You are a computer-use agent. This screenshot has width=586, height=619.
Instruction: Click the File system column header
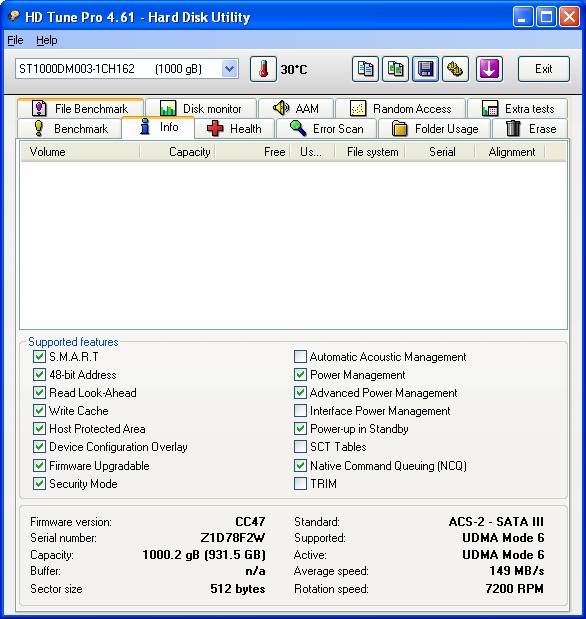370,152
